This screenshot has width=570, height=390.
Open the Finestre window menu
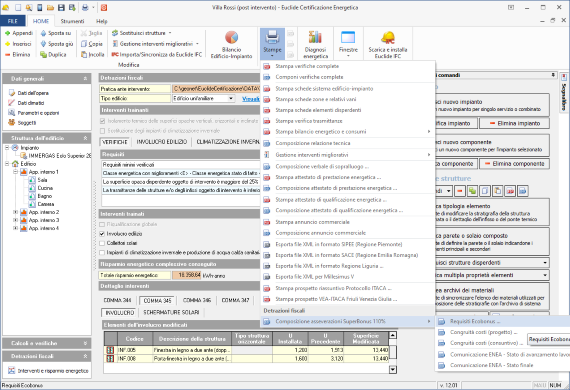click(x=348, y=44)
